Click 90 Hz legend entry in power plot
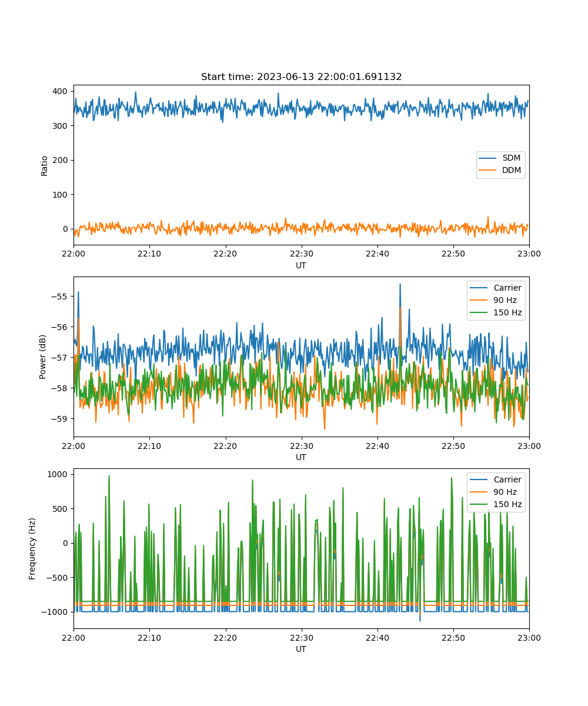The width and height of the screenshot is (588, 706). 496,300
